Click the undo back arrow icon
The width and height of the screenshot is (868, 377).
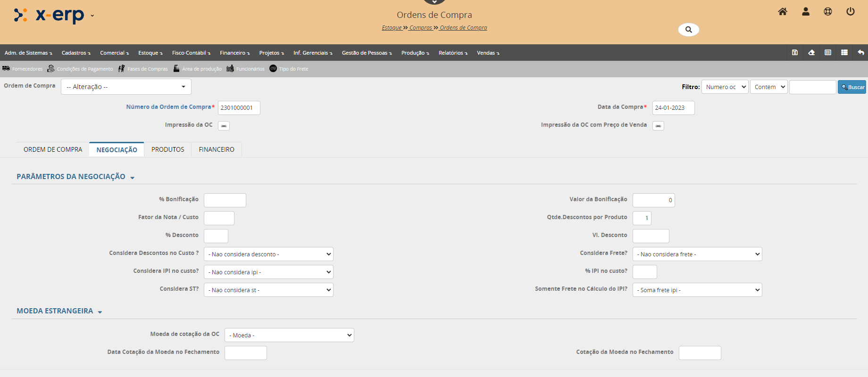tap(861, 53)
